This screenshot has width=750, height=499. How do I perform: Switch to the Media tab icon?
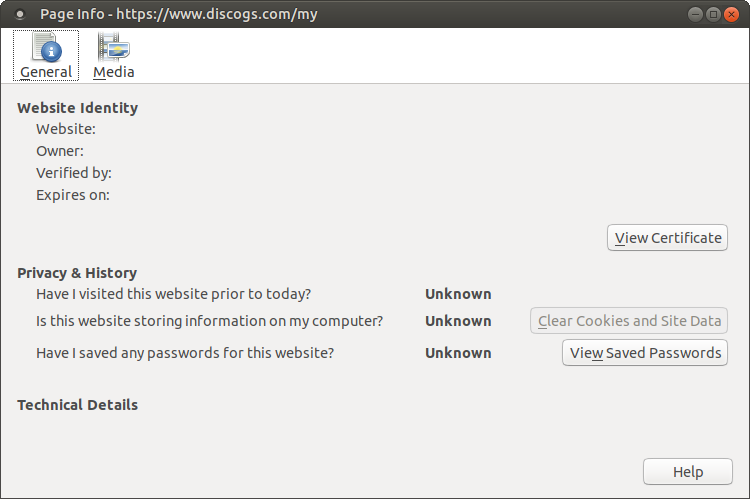pos(113,55)
